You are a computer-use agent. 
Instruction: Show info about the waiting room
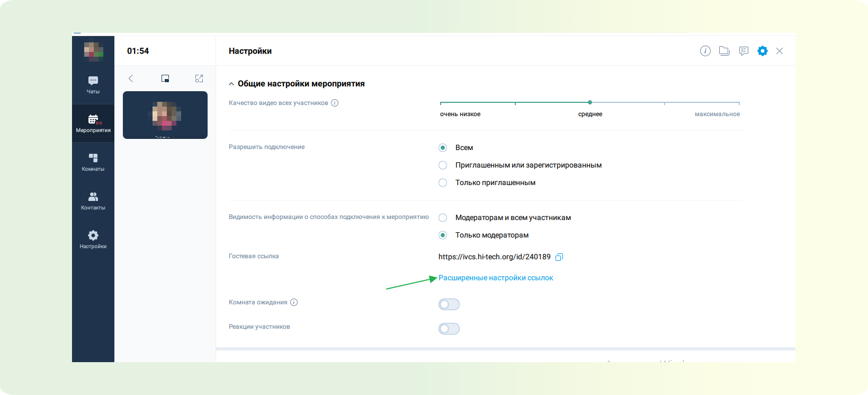coord(294,302)
